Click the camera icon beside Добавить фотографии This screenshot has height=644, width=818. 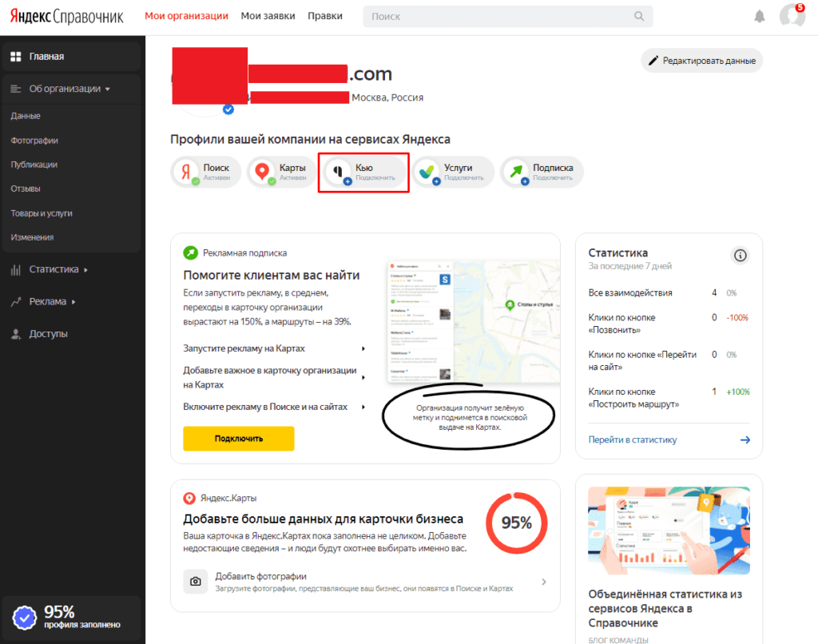click(196, 582)
